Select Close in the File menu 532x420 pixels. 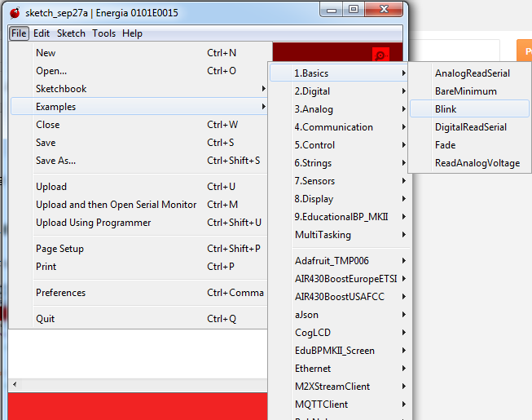click(x=139, y=125)
